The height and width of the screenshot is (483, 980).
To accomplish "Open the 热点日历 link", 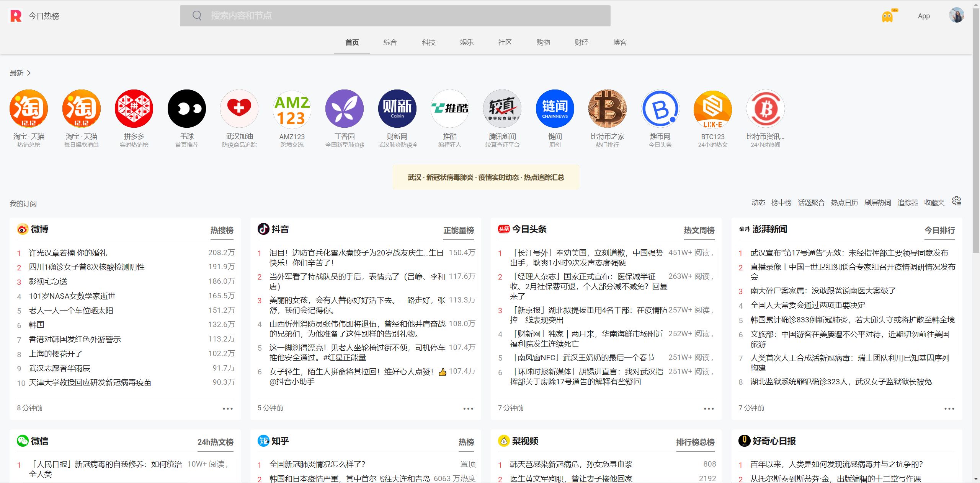I will pos(844,203).
